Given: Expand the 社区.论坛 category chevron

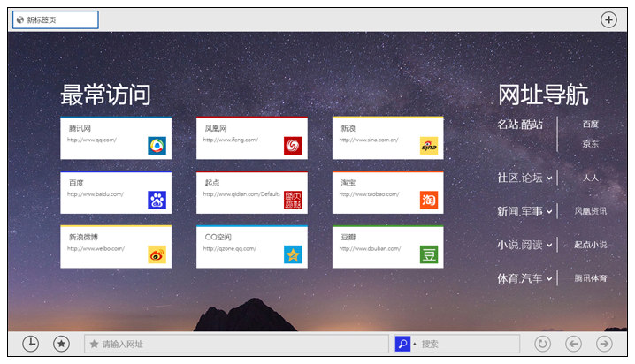Looking at the screenshot, I should point(549,178).
